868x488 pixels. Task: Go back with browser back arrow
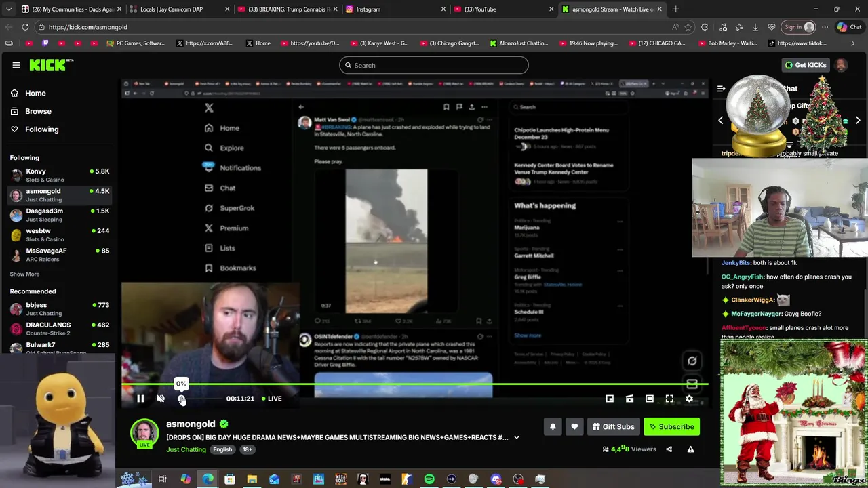[x=8, y=27]
